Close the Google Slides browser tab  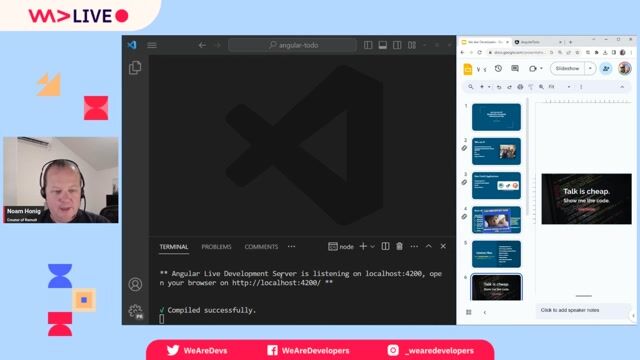click(507, 42)
